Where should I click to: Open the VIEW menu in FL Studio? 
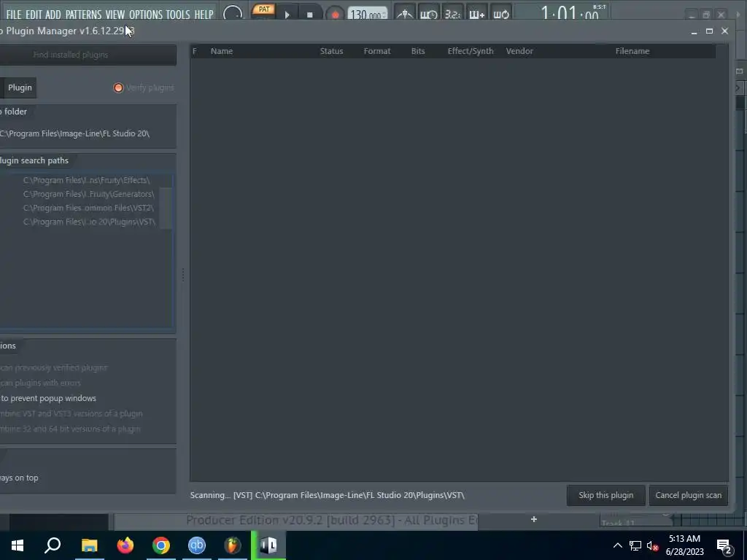[x=115, y=15]
